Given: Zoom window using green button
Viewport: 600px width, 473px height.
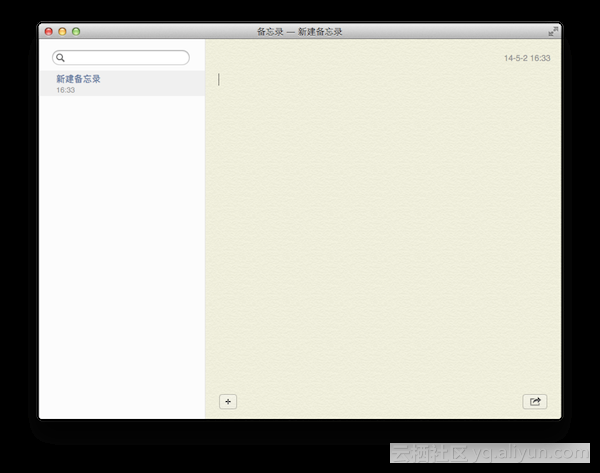Looking at the screenshot, I should coord(76,31).
